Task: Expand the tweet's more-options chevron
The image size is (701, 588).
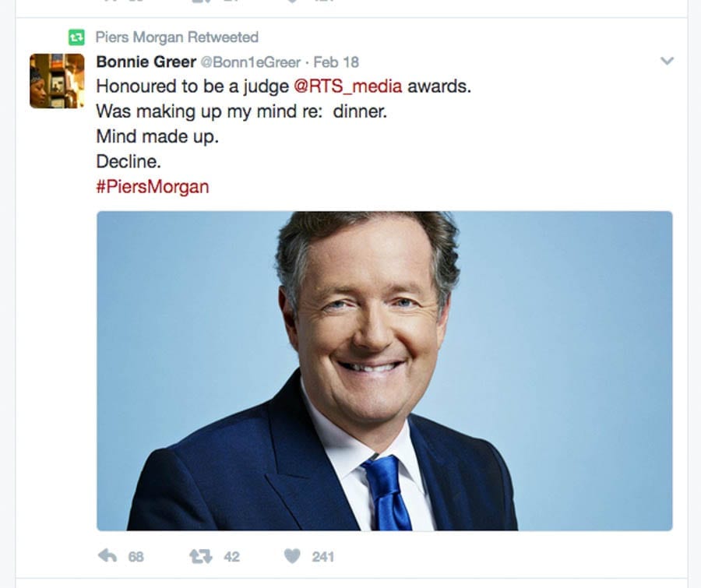Action: (667, 61)
